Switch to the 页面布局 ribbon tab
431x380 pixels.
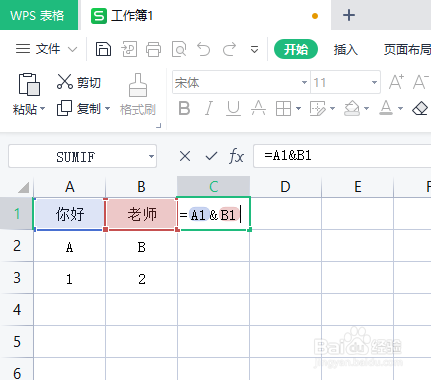407,50
